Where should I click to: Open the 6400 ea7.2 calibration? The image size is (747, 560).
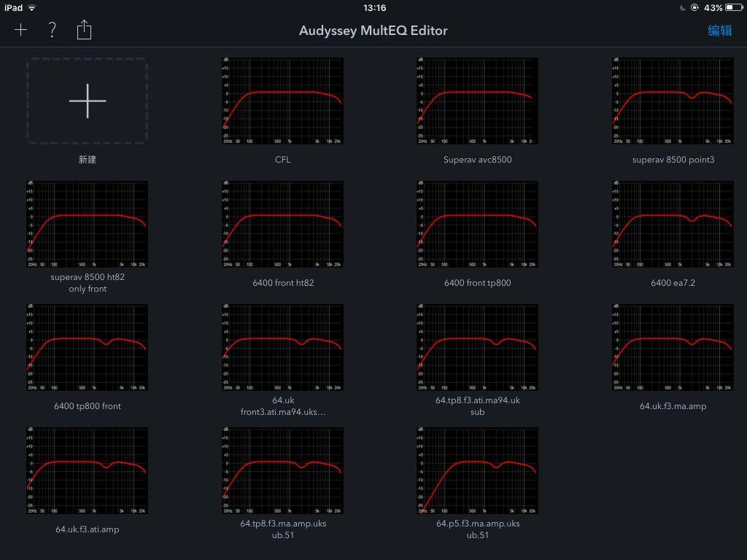[x=672, y=224]
